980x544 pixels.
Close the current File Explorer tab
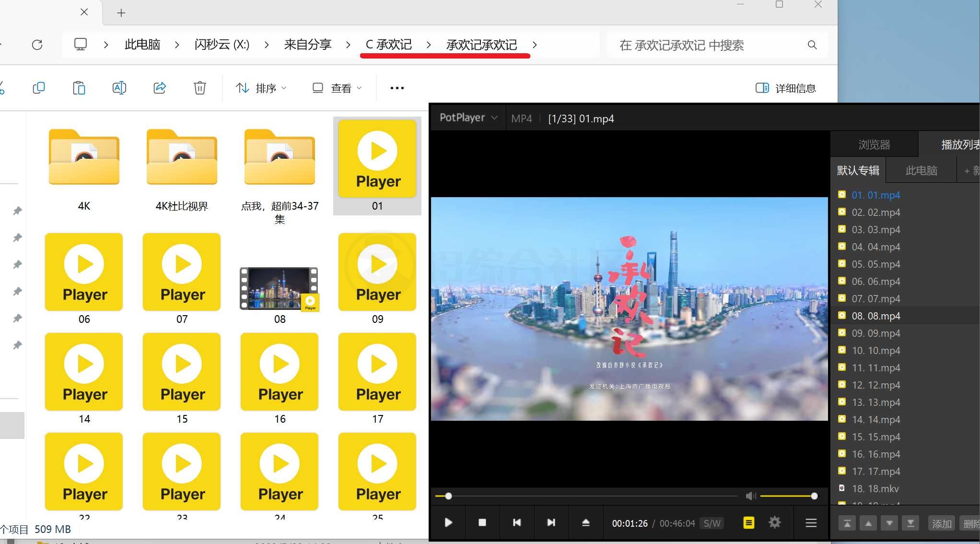click(84, 12)
